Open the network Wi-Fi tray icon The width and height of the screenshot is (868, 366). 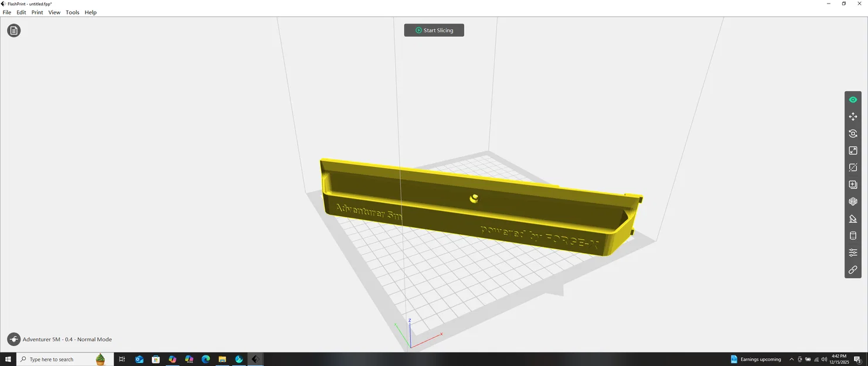point(816,360)
